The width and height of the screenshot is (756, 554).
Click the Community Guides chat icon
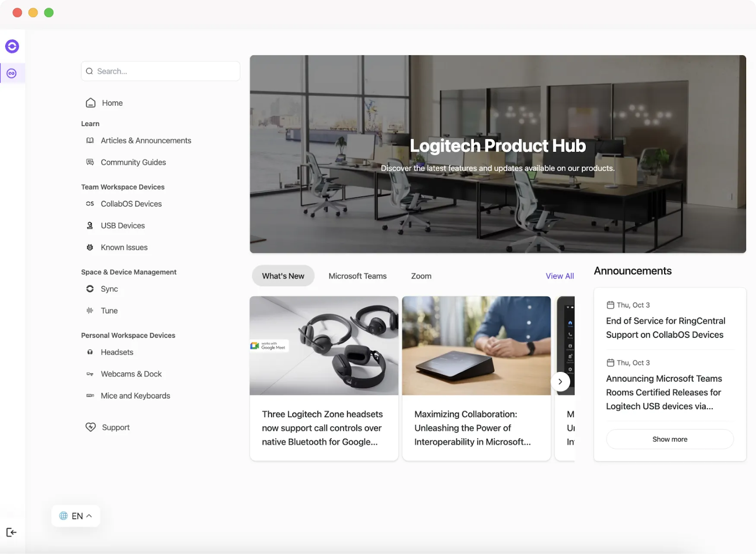click(90, 162)
